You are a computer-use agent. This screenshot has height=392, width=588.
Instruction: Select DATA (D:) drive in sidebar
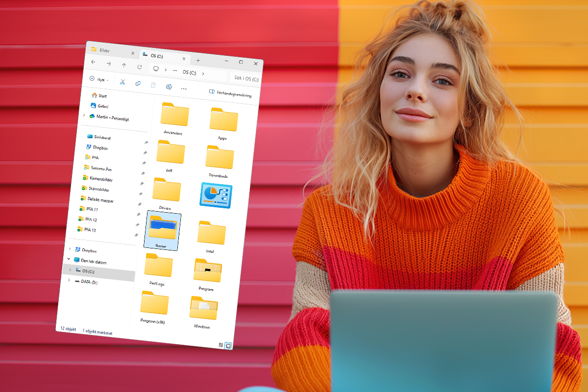[x=85, y=281]
